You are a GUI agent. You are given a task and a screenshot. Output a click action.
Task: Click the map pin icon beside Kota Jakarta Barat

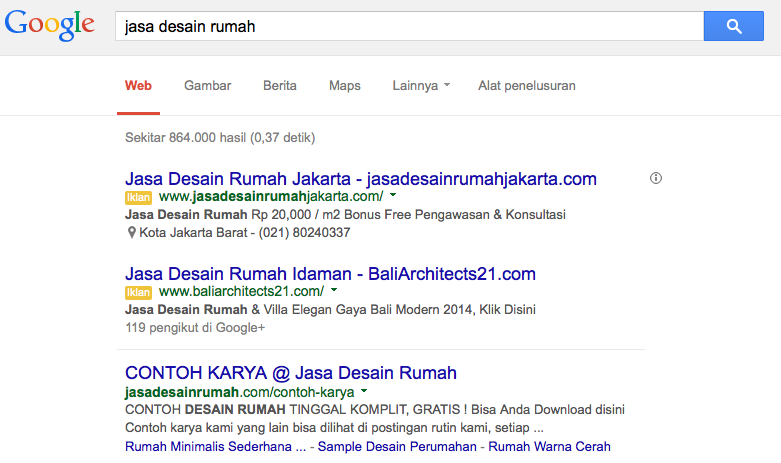[131, 233]
